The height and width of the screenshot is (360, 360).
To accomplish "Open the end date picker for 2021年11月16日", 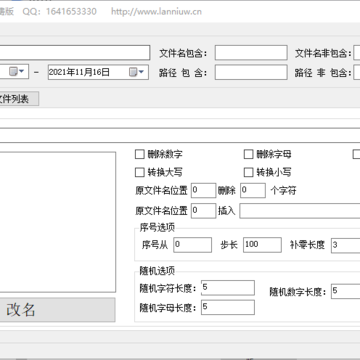I will click(x=137, y=72).
